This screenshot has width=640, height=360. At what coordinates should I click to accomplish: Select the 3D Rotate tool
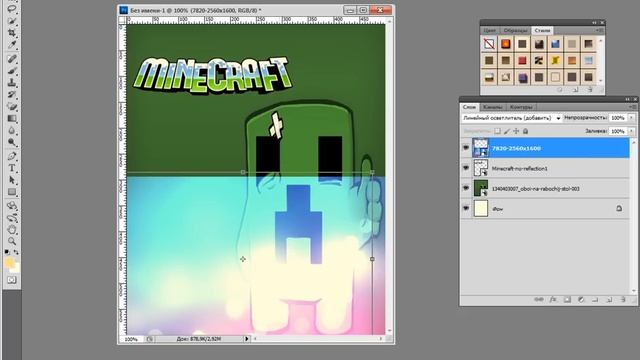point(12,206)
